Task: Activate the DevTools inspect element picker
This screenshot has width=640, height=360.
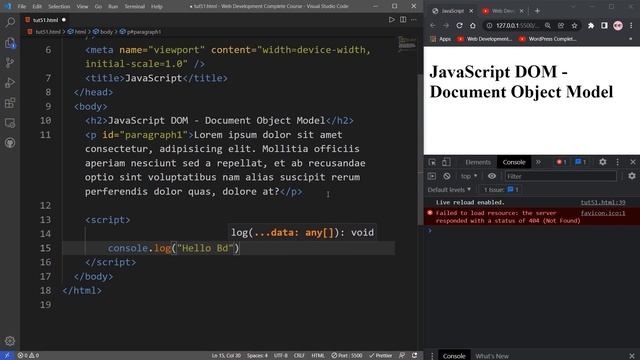Action: (432, 162)
